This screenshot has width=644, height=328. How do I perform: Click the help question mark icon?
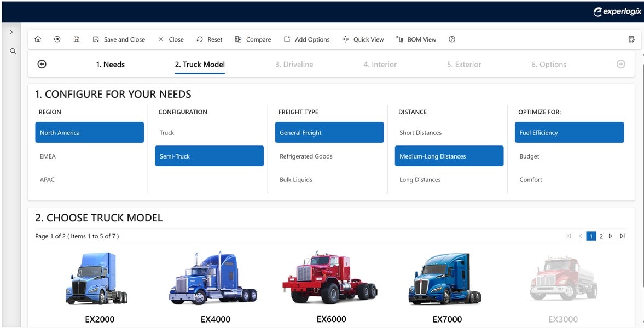[451, 39]
